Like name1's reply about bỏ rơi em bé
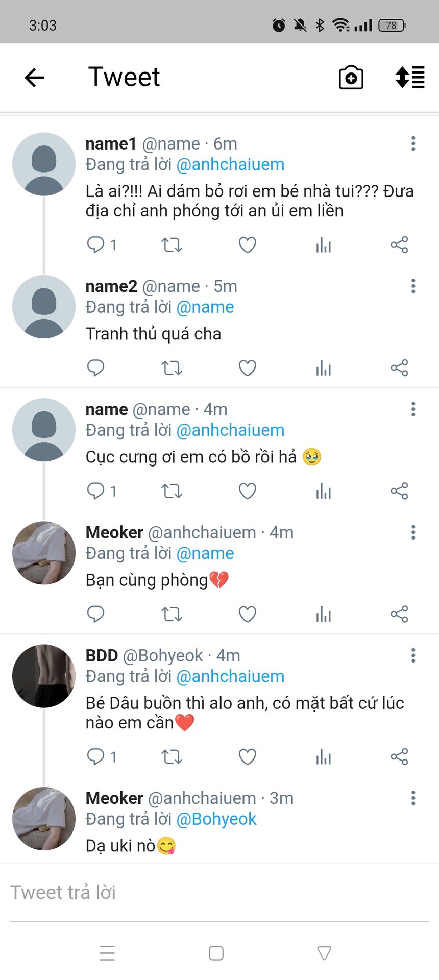 [x=248, y=245]
